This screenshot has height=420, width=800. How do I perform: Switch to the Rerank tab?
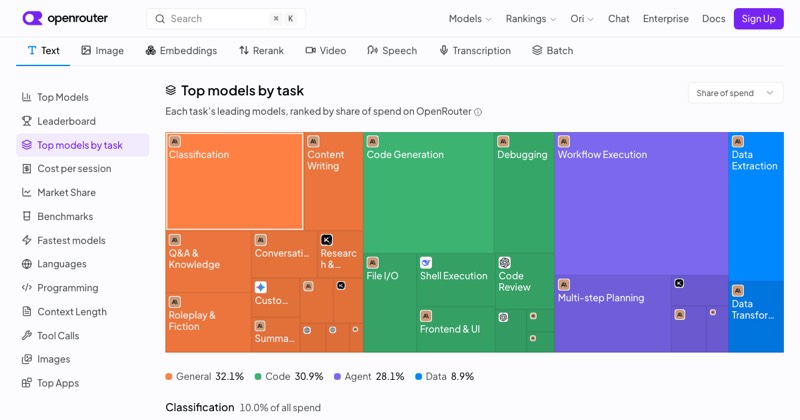tap(261, 51)
